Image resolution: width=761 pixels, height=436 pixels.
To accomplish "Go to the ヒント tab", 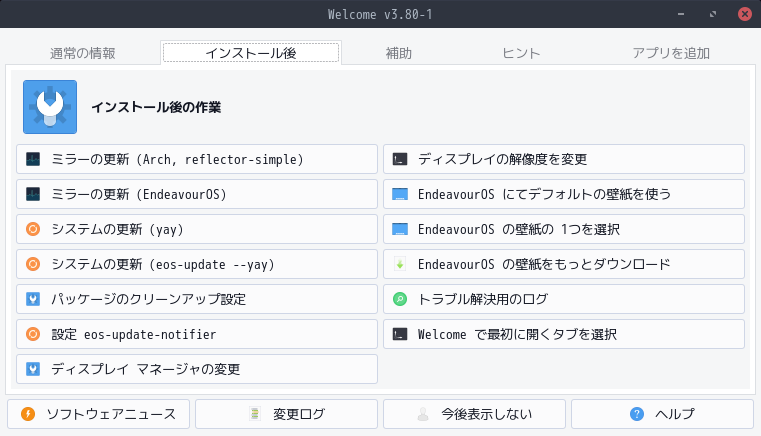I will (521, 53).
